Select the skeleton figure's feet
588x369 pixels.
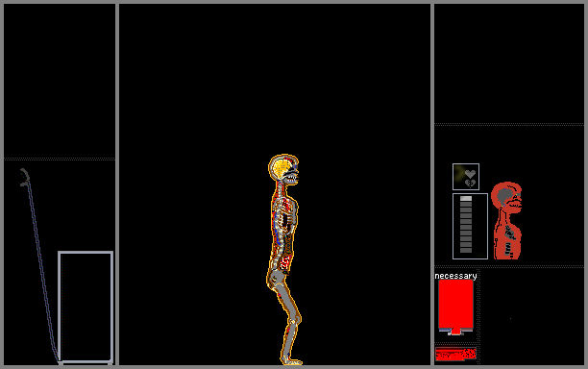(291, 360)
